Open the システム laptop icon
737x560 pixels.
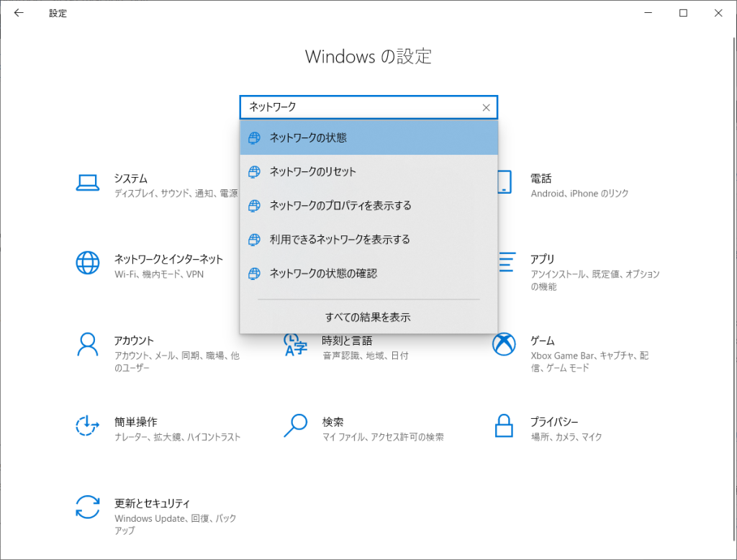point(87,183)
